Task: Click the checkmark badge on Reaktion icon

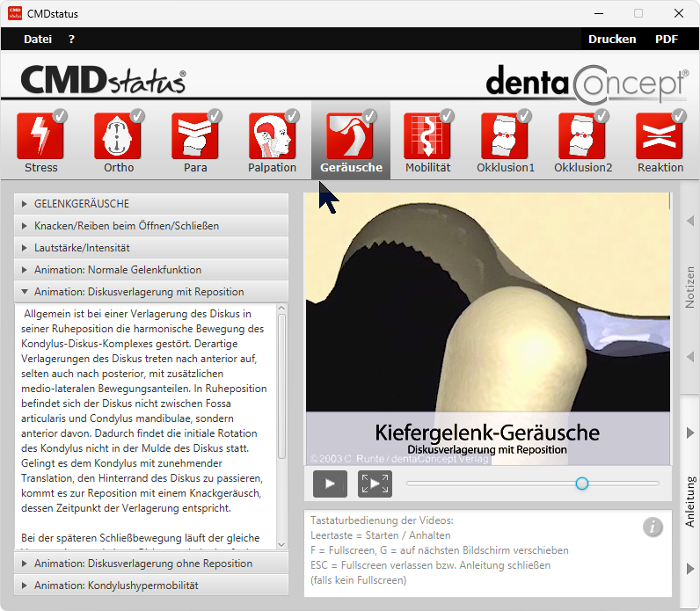Action: [x=679, y=116]
